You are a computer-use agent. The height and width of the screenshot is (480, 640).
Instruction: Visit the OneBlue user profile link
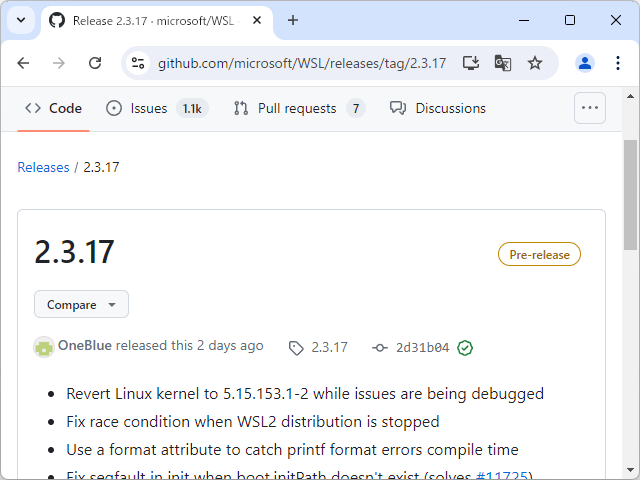(x=85, y=346)
